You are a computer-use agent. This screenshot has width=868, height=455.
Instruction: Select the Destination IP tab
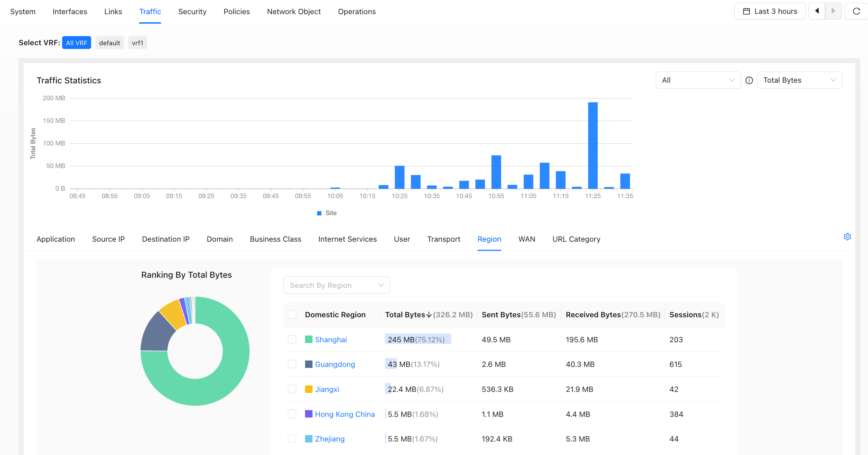pyautogui.click(x=166, y=239)
